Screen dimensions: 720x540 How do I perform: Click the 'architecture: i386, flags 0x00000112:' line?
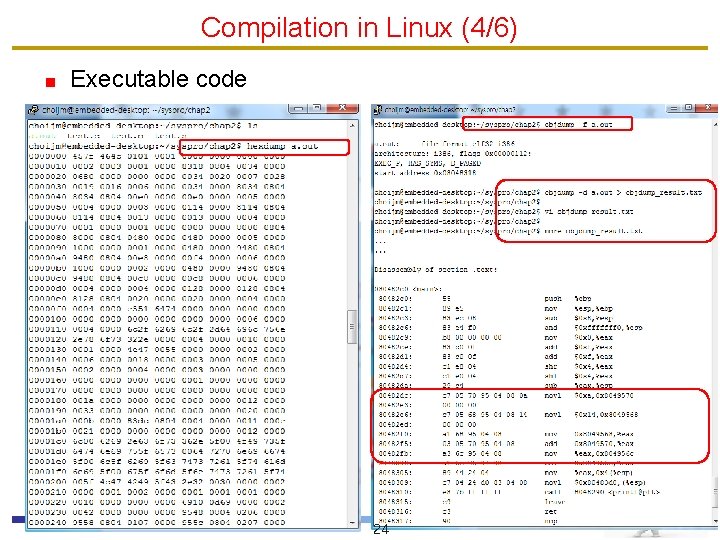tap(453, 153)
